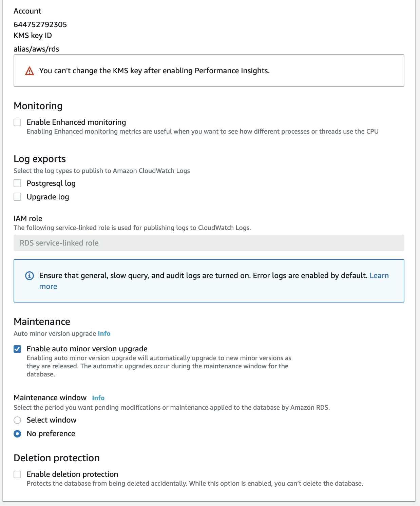The height and width of the screenshot is (506, 420).
Task: Tick the Upgrade log checkbox
Action: click(x=17, y=197)
